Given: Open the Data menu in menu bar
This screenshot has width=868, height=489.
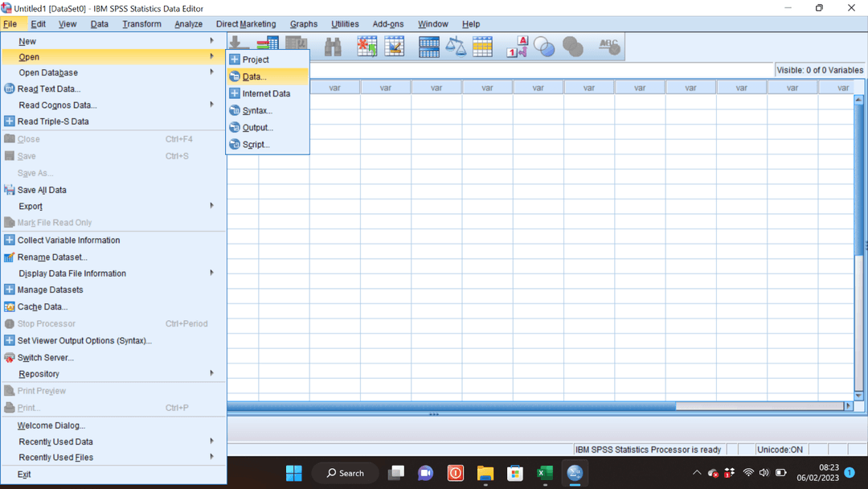Looking at the screenshot, I should [x=100, y=24].
